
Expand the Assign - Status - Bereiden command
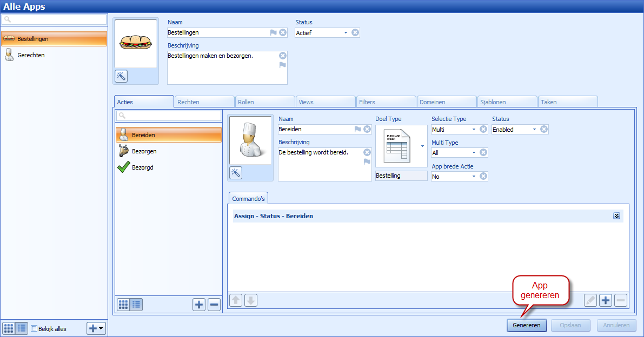coord(616,216)
